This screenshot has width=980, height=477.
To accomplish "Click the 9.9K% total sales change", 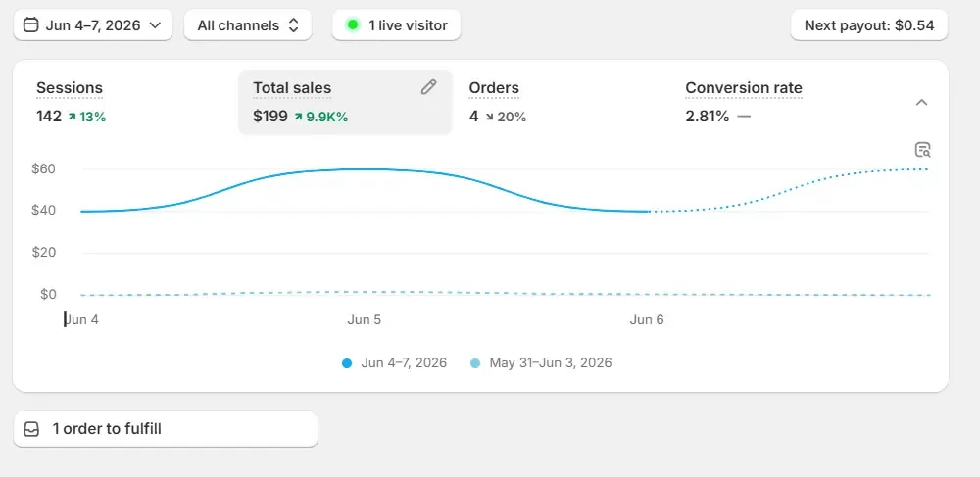I will (x=321, y=117).
